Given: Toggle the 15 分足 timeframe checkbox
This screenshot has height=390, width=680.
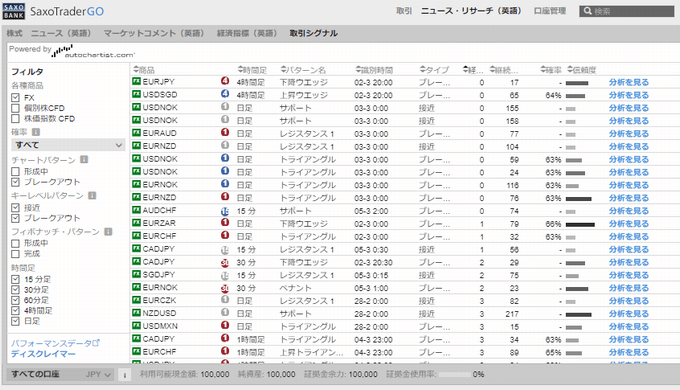Looking at the screenshot, I should point(16,279).
